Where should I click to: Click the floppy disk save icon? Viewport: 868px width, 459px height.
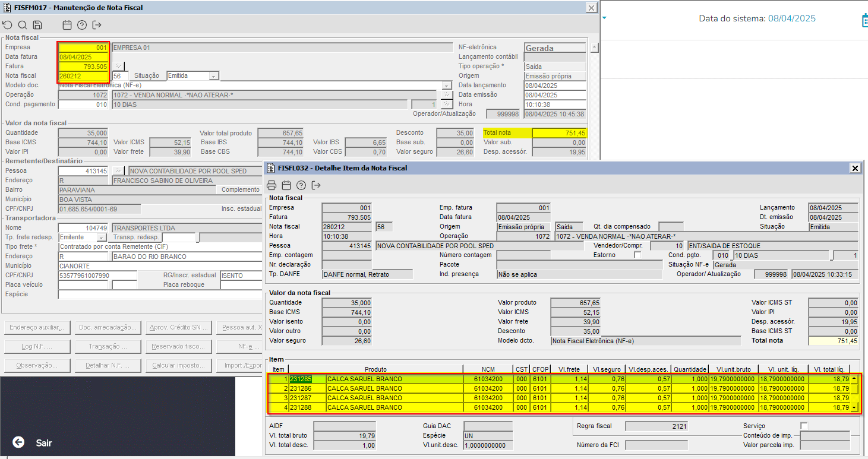[x=37, y=25]
